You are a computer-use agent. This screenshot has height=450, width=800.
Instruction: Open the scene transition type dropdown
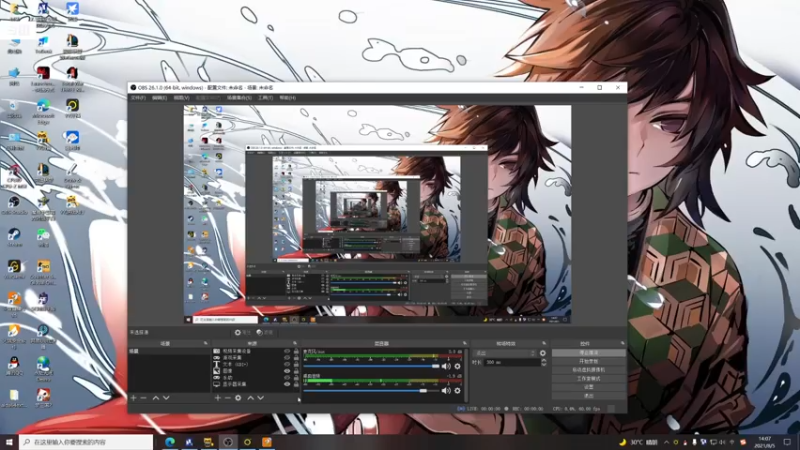coord(505,353)
